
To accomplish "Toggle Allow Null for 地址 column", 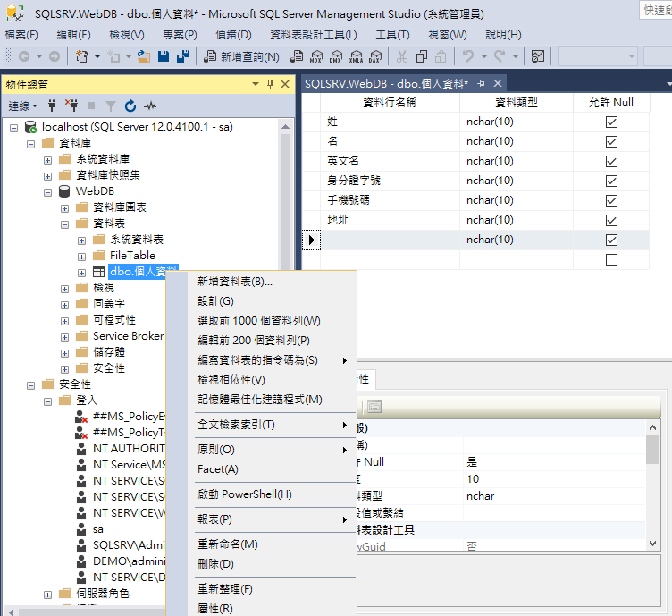I will click(x=611, y=221).
